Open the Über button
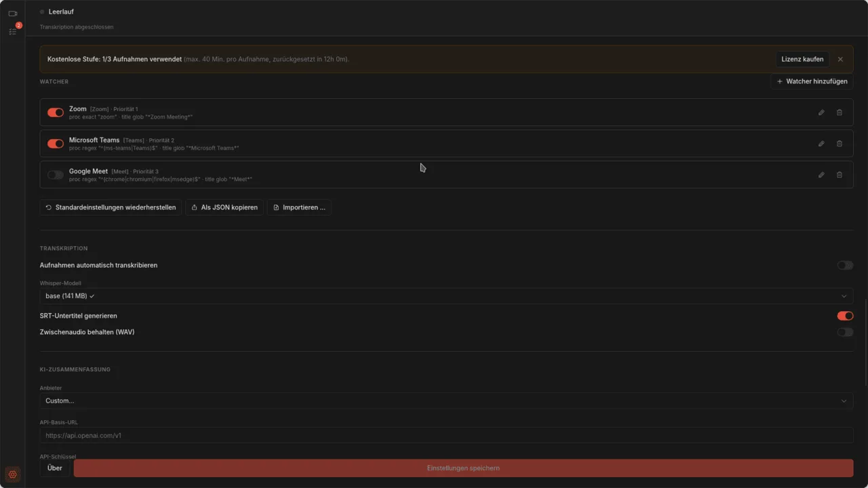This screenshot has width=868, height=488. pyautogui.click(x=55, y=468)
